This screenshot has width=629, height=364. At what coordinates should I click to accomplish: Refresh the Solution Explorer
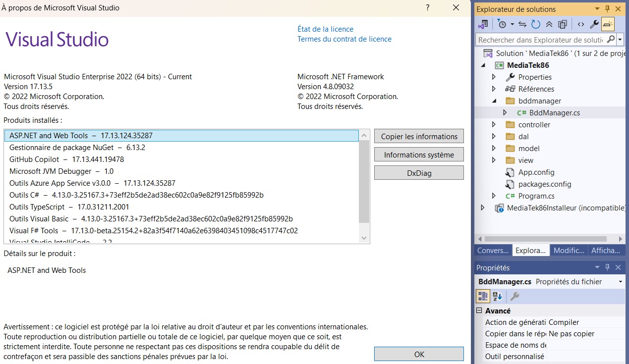(536, 24)
